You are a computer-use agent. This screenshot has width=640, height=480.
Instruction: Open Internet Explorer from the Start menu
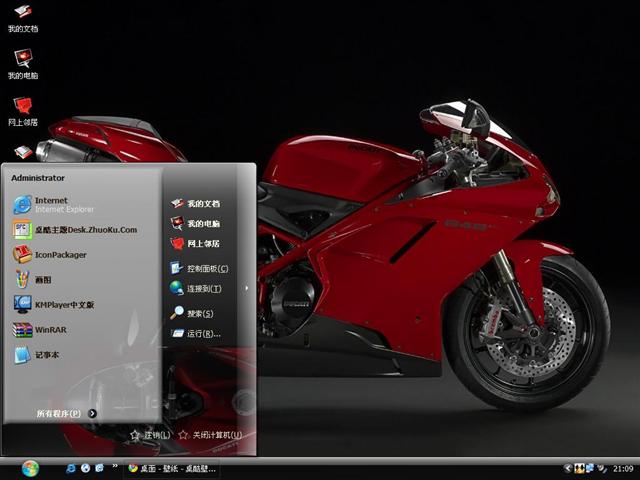(x=50, y=204)
